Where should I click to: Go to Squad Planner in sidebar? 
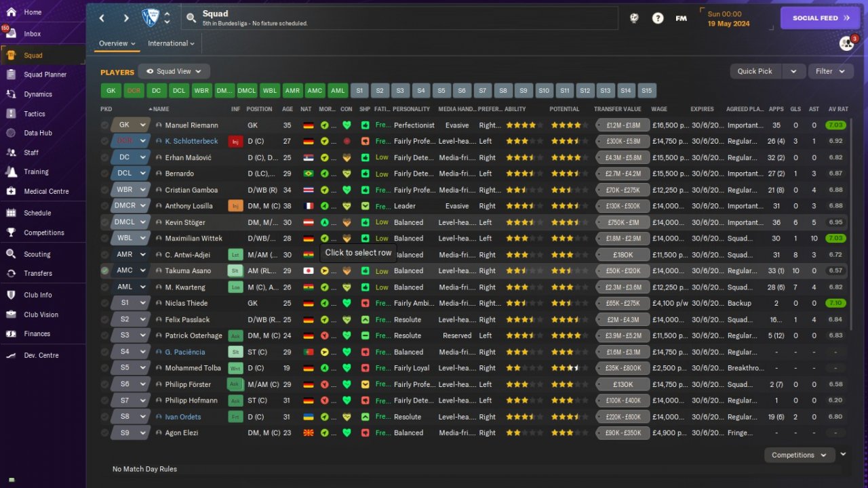[x=45, y=75]
